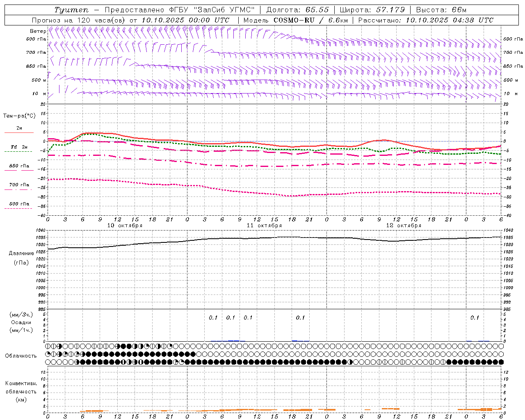The image size is (525, 420).
Task: Click the "Td 2м" dew point legend entry
Action: [19, 147]
